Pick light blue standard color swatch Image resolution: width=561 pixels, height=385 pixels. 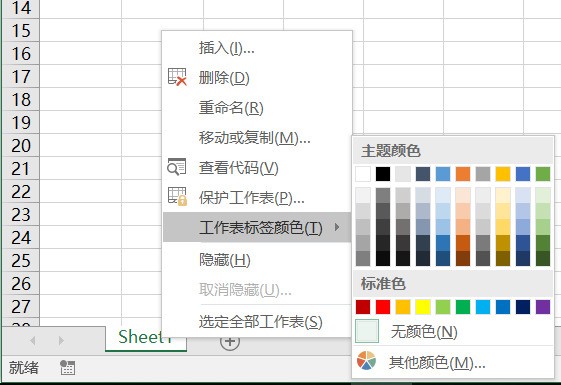point(483,307)
